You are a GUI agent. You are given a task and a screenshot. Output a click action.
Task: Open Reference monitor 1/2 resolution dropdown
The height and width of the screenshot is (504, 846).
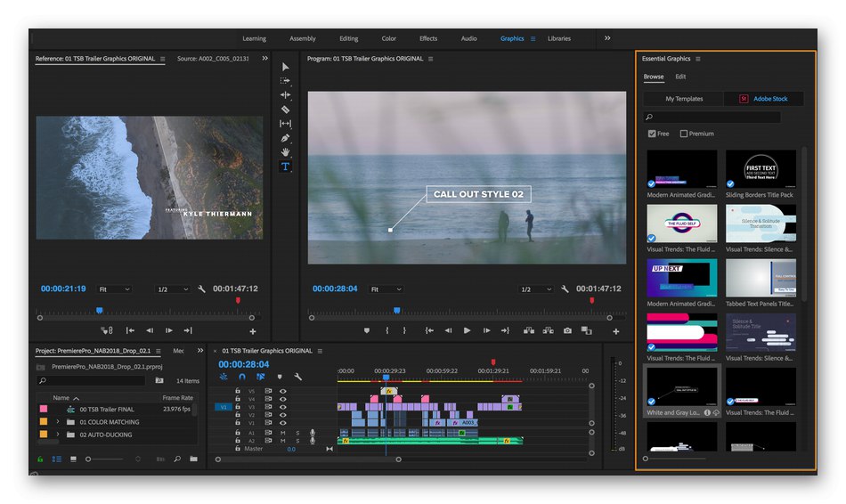173,289
